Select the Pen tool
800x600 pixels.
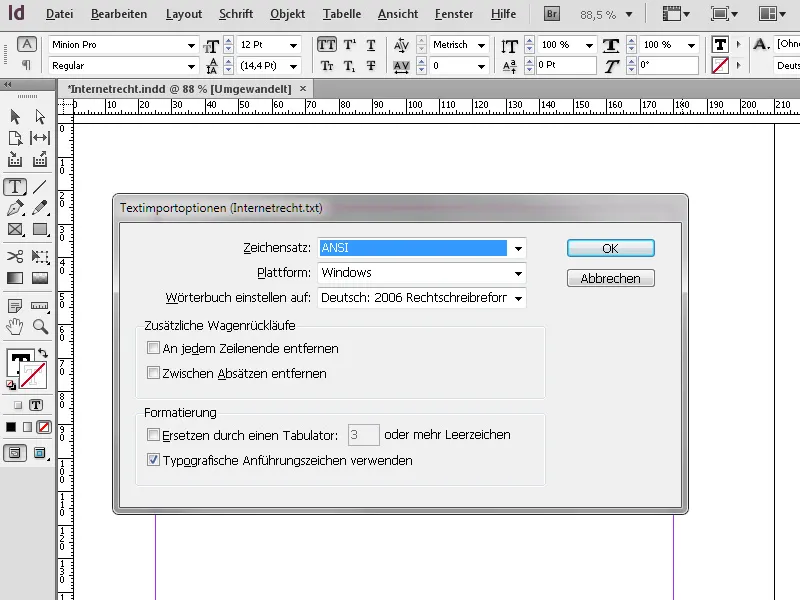coord(15,208)
